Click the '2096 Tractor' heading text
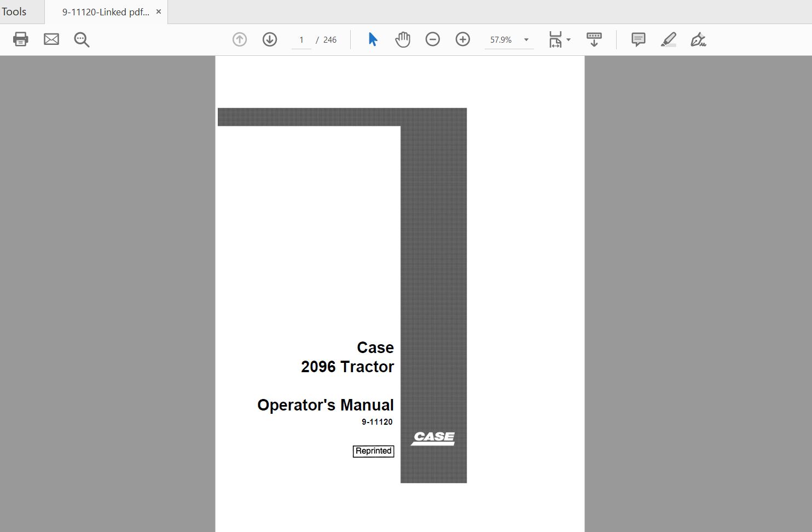Screen dimensions: 812x532 347,367
